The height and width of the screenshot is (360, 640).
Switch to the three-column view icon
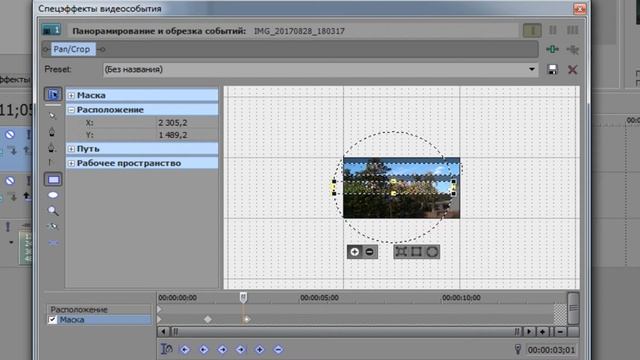(x=572, y=30)
